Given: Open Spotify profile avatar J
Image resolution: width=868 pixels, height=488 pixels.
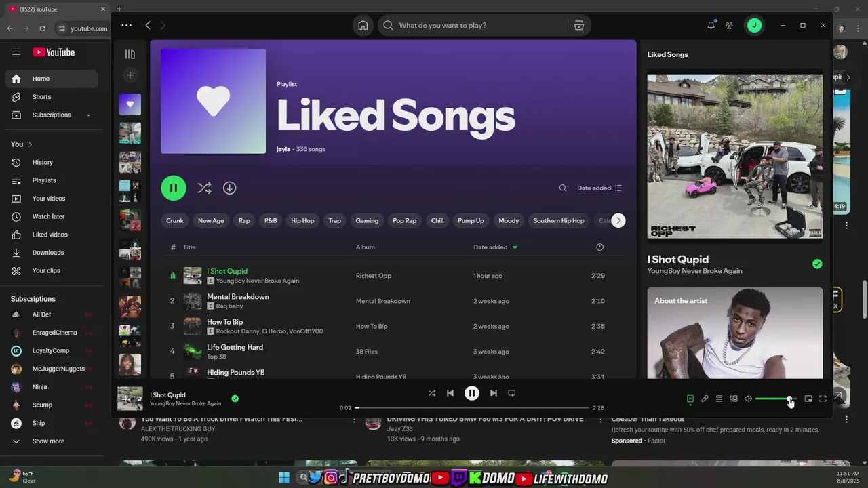Looking at the screenshot, I should 754,25.
